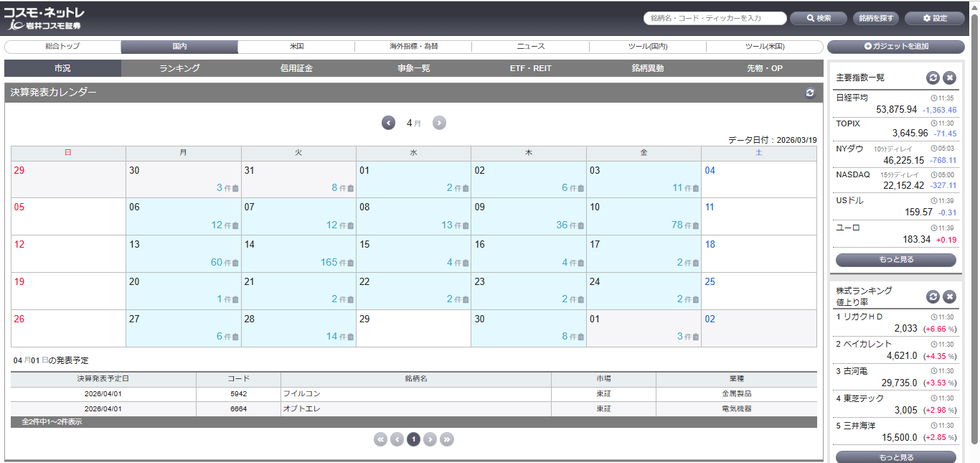Image resolution: width=980 pixels, height=463 pixels.
Task: Close the 主要指数一覧 gadget
Action: pos(949,78)
